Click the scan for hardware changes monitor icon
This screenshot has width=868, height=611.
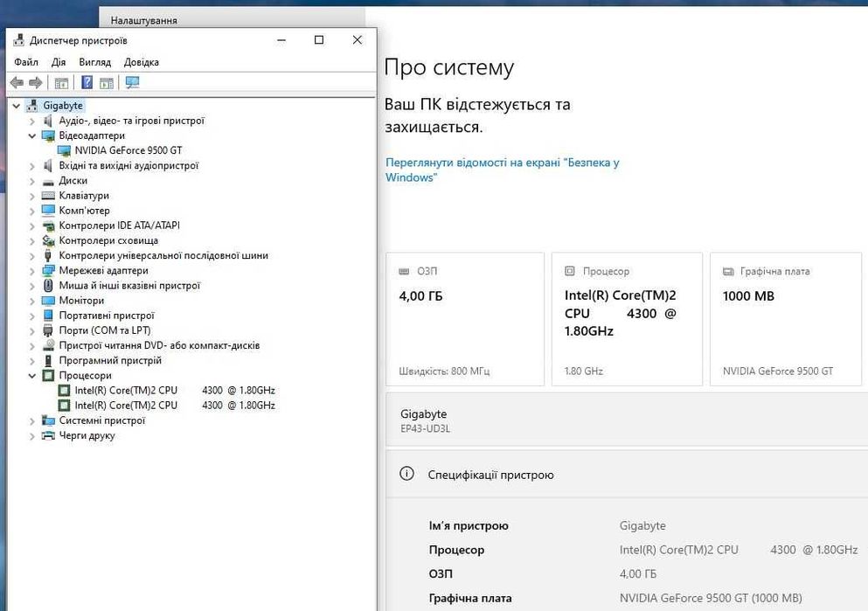(x=132, y=83)
